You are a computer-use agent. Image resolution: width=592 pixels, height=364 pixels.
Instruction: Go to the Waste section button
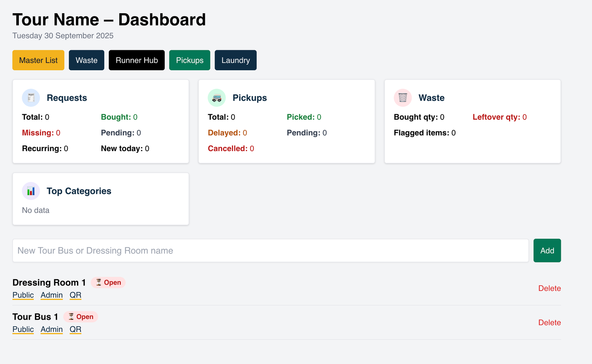pos(87,60)
